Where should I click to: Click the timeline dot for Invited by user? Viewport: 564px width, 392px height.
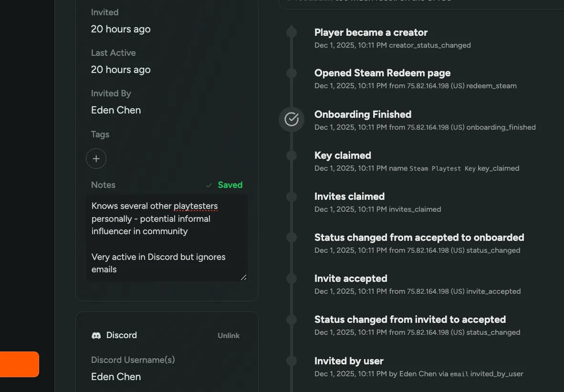[291, 361]
